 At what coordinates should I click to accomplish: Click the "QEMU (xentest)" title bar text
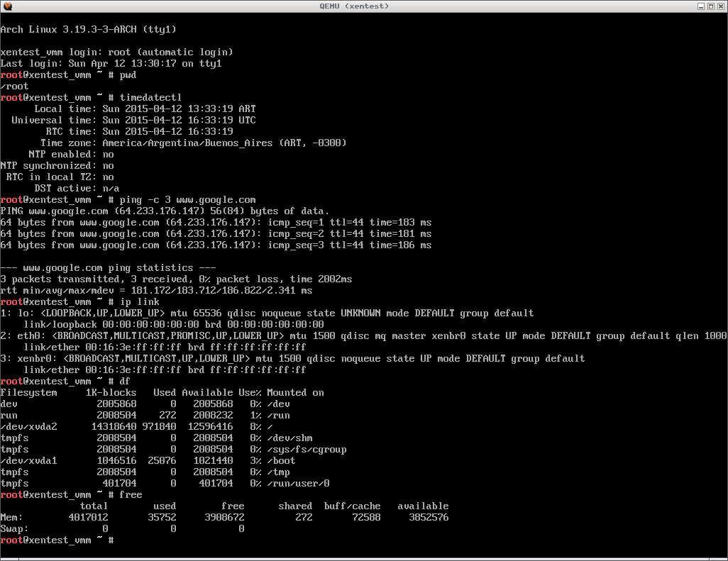(x=363, y=6)
